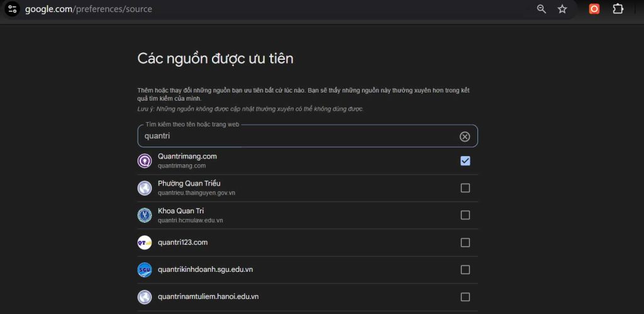Image resolution: width=644 pixels, height=314 pixels.
Task: Check the Khoa Quan Tri checkbox
Action: [465, 215]
